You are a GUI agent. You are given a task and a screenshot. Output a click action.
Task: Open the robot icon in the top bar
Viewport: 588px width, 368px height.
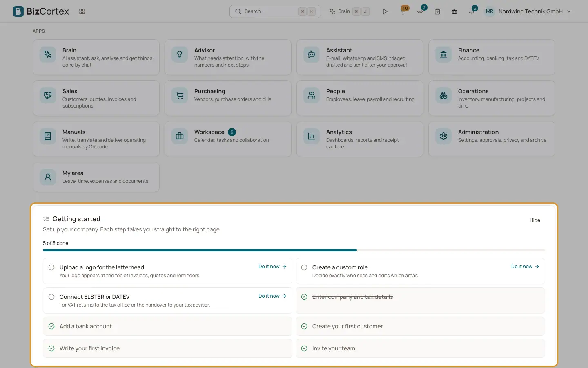click(454, 11)
